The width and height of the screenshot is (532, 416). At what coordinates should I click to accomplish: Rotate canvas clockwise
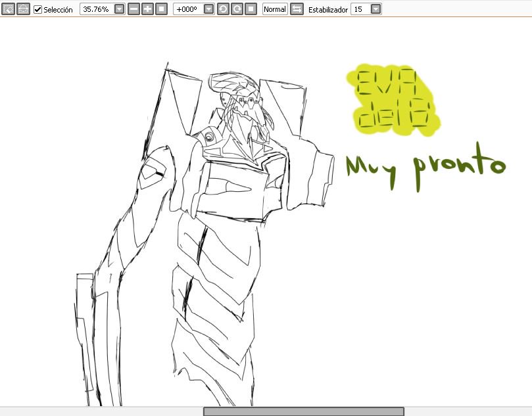coord(237,9)
